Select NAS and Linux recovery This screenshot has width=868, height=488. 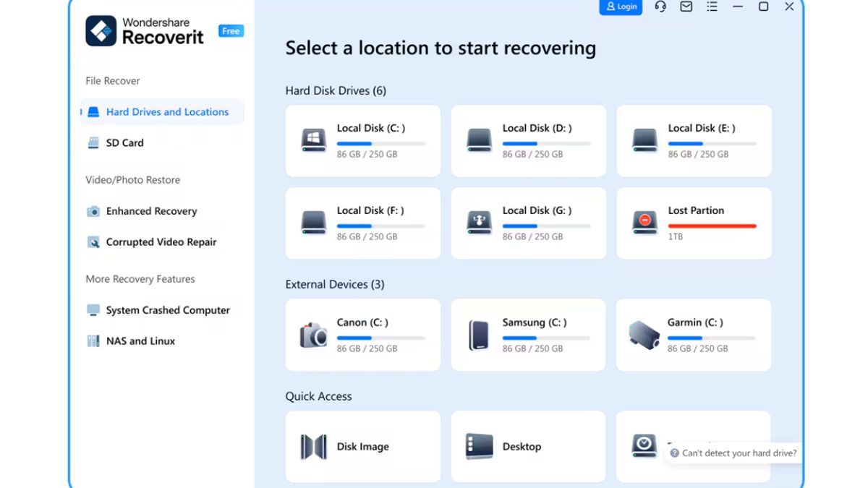pyautogui.click(x=140, y=341)
